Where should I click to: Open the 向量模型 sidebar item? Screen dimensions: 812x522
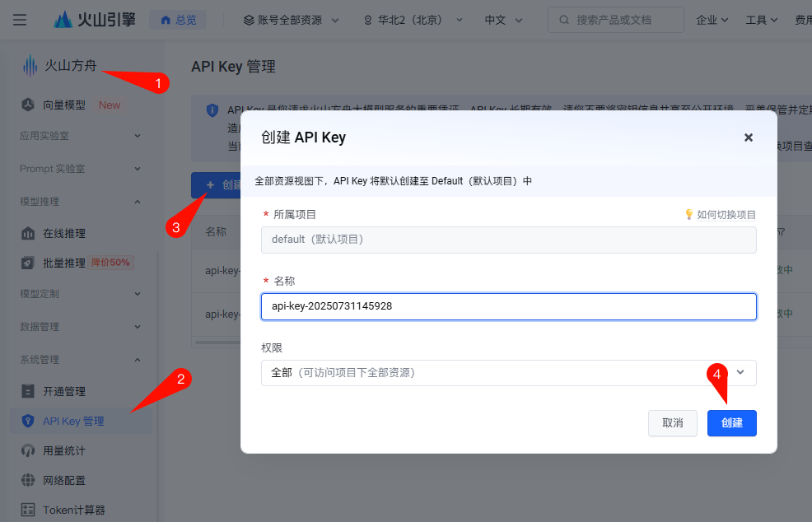(x=64, y=105)
